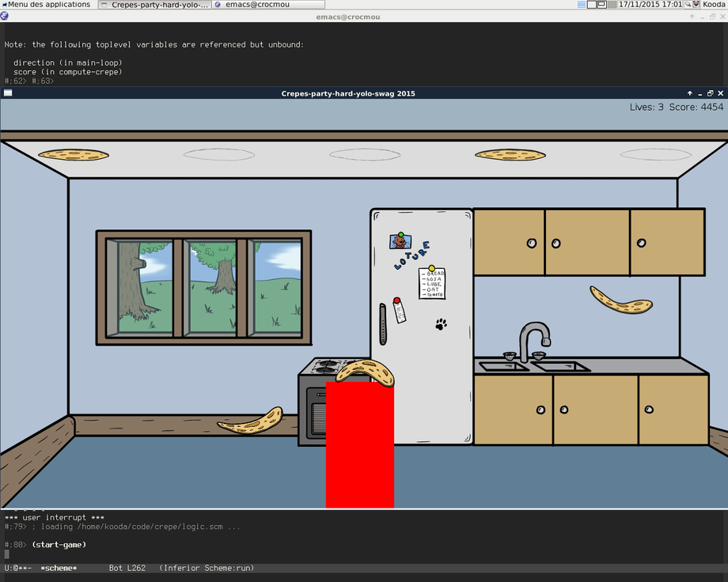The image size is (728, 582).
Task: Click the *scheme* buffer name in modeline
Action: click(x=59, y=569)
